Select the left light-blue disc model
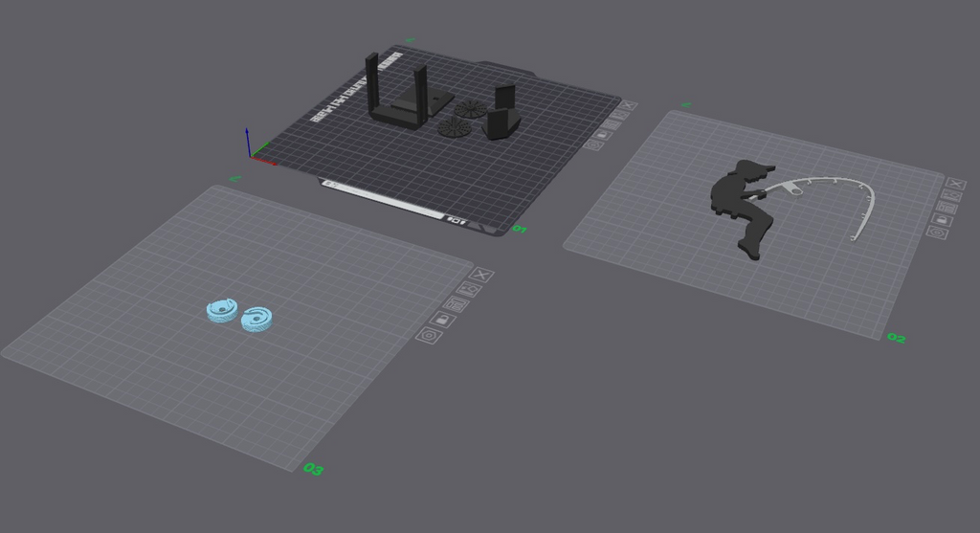The width and height of the screenshot is (980, 533). point(222,310)
